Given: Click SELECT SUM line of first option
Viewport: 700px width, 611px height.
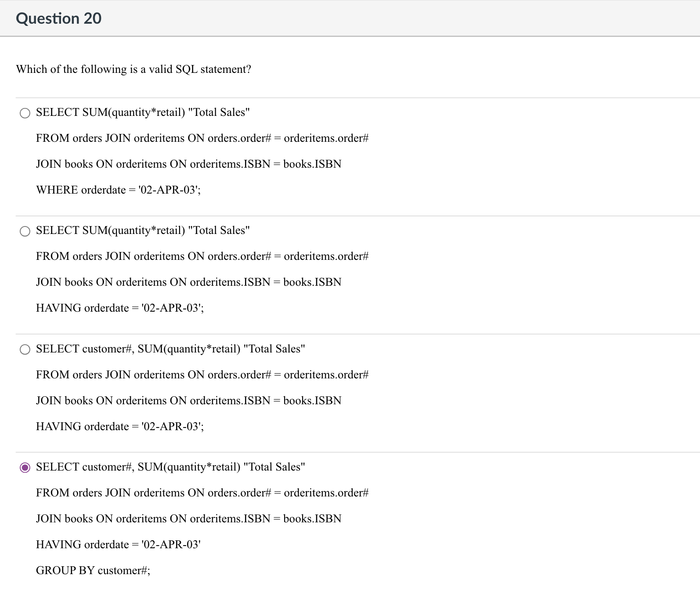Looking at the screenshot, I should pos(142,112).
